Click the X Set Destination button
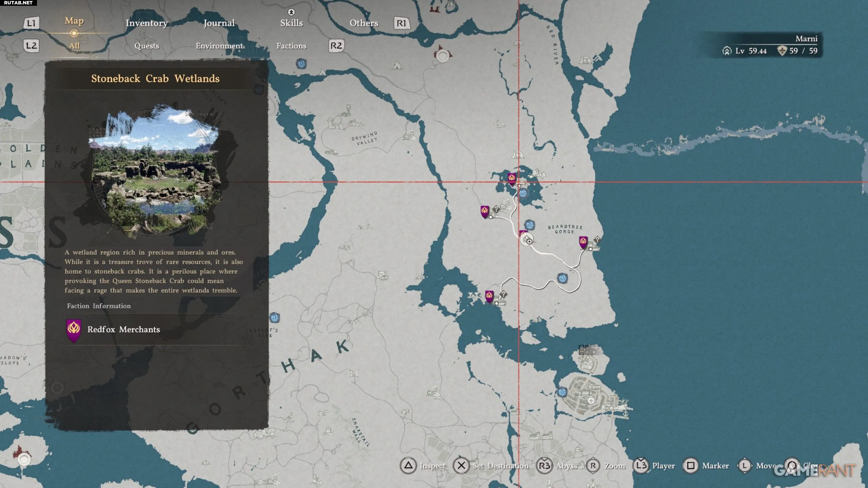The height and width of the screenshot is (488, 868). pos(461,466)
